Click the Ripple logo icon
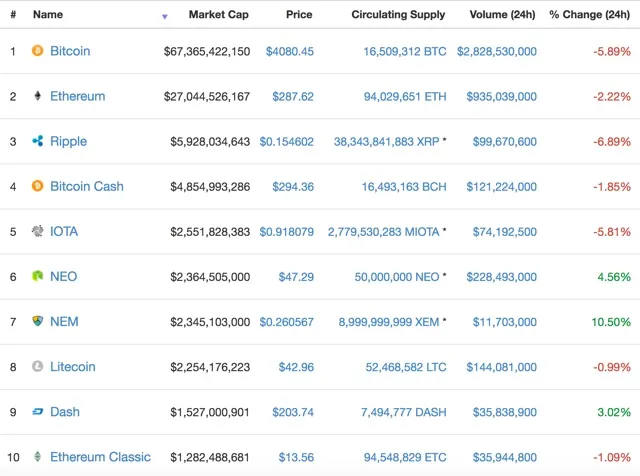This screenshot has width=640, height=476. point(38,141)
